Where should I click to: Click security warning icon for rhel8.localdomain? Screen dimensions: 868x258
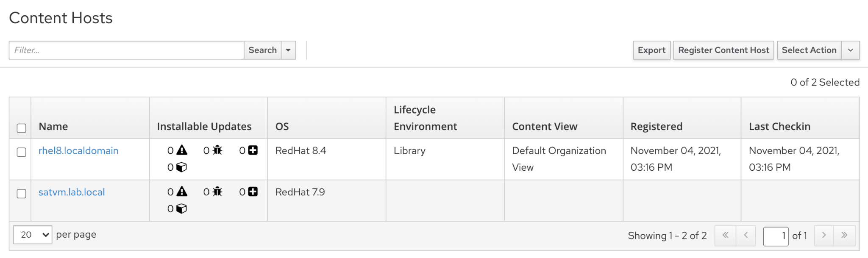[x=182, y=150]
